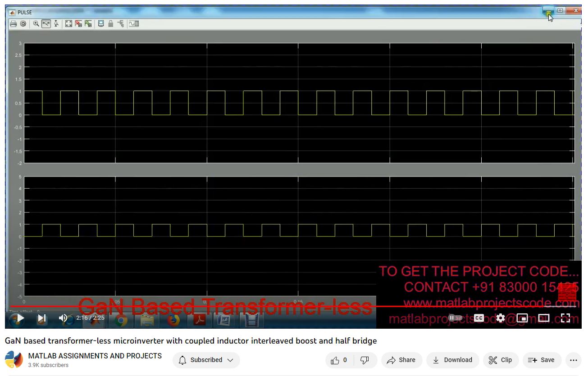Select the zoom Y-axis tool
The image size is (588, 376).
(x=56, y=23)
